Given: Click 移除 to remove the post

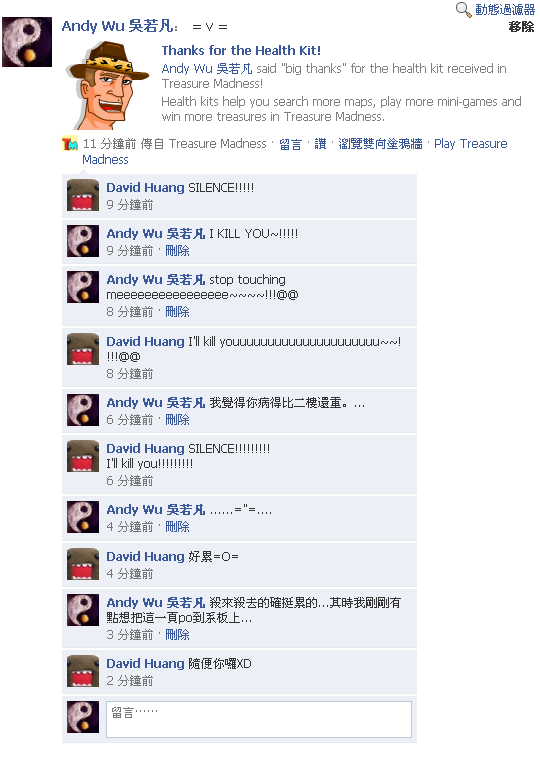Looking at the screenshot, I should coord(521,27).
